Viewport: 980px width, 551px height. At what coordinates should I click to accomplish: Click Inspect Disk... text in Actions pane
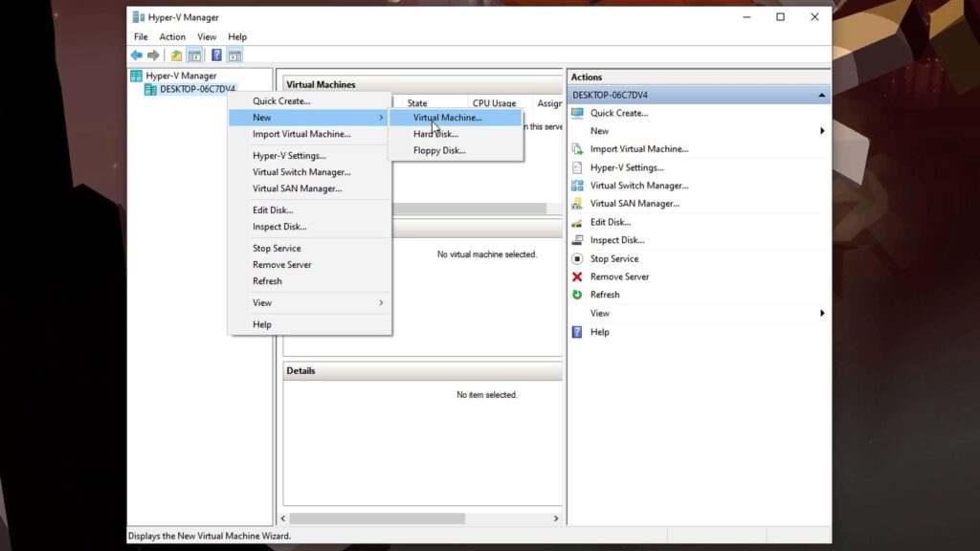(x=617, y=240)
